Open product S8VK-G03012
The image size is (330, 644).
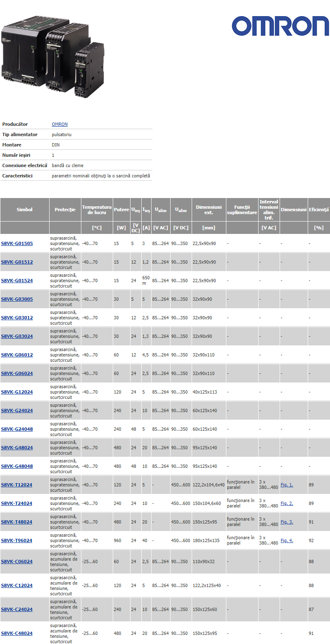tap(17, 318)
